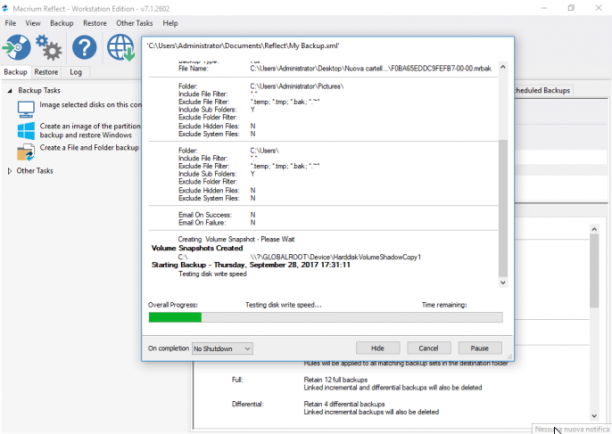
Task: Open the Backup menu
Action: coord(62,23)
